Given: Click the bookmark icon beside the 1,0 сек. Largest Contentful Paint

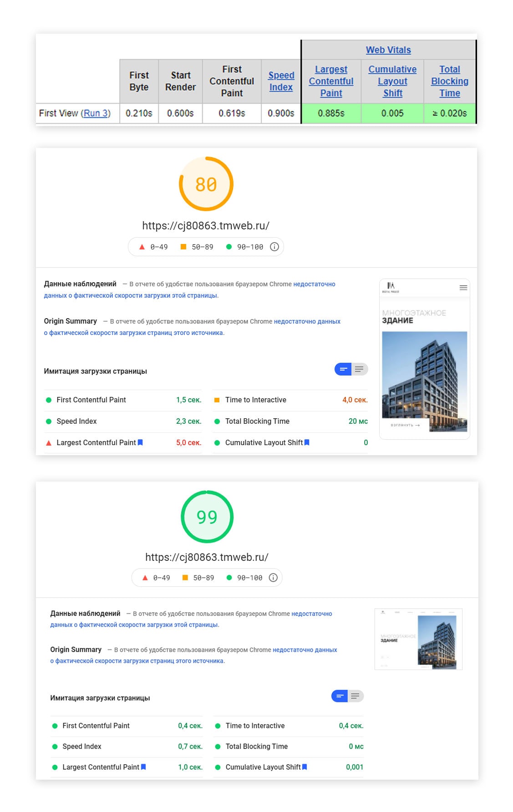Looking at the screenshot, I should [x=143, y=767].
